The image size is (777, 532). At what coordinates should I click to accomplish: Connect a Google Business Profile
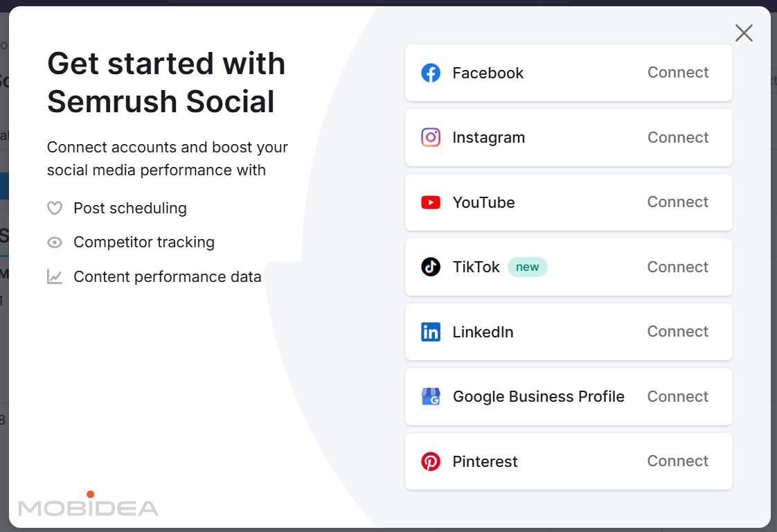click(677, 396)
